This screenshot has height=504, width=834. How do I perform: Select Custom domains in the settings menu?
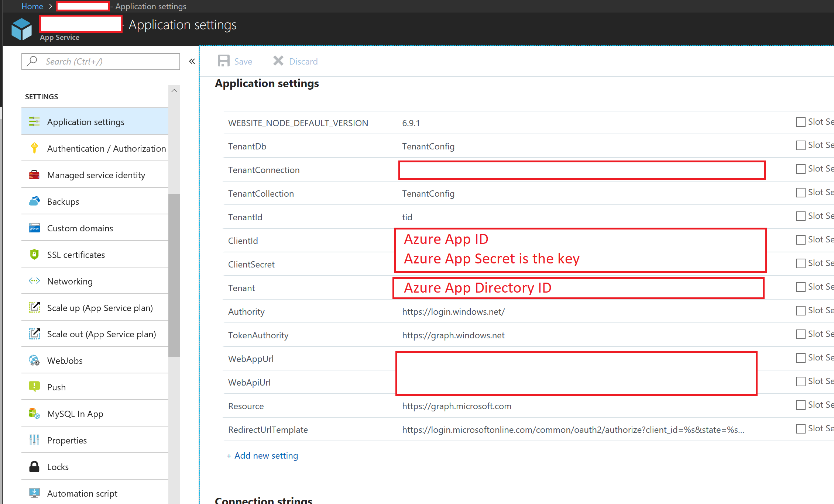[80, 228]
